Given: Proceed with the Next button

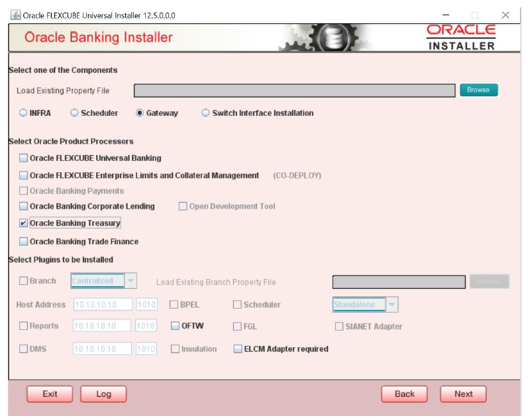Looking at the screenshot, I should tap(463, 394).
